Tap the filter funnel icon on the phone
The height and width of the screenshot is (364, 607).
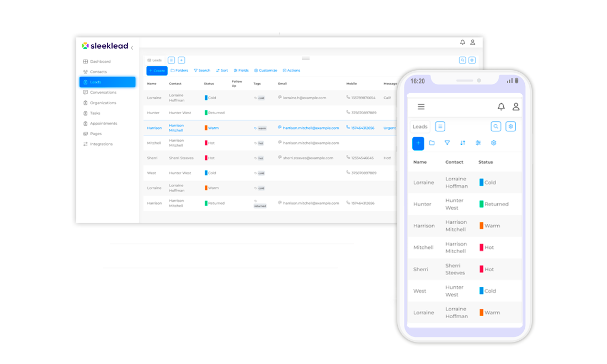pyautogui.click(x=448, y=143)
